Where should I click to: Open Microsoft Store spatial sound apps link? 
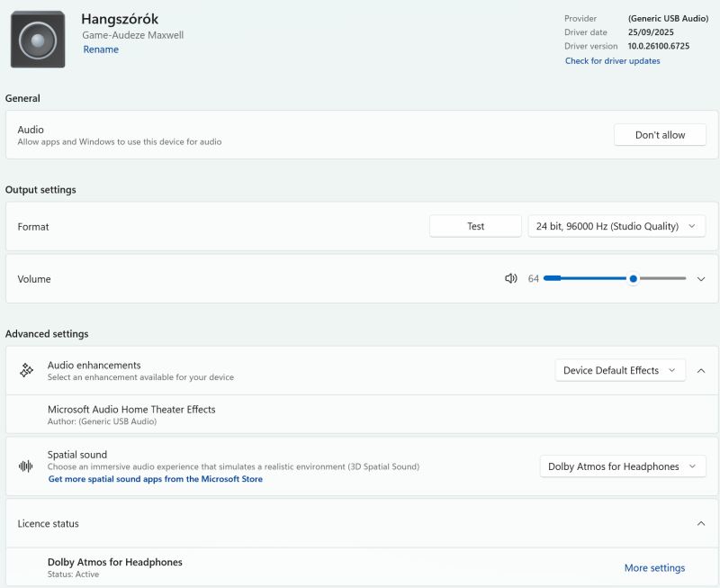click(x=156, y=479)
